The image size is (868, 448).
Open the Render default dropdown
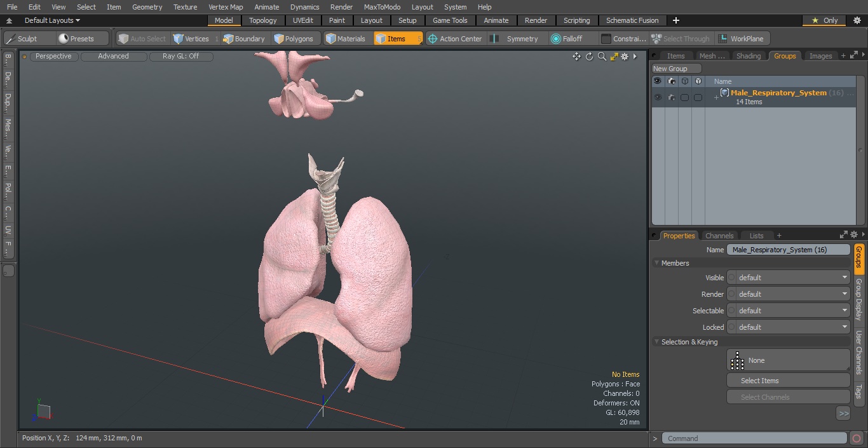point(788,294)
